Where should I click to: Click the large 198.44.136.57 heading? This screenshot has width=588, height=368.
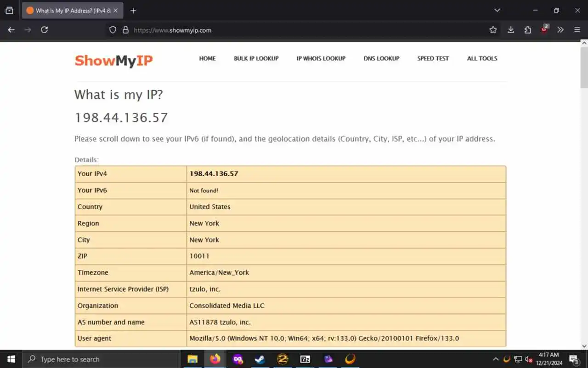(121, 118)
